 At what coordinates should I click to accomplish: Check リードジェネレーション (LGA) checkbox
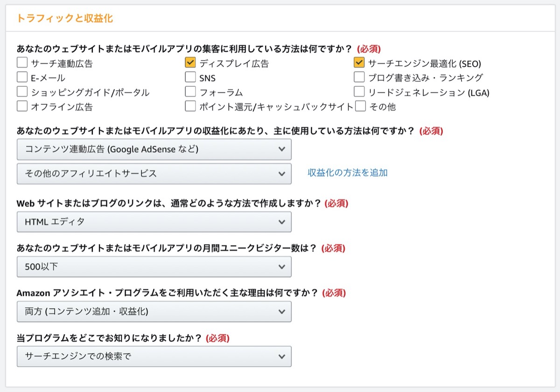359,91
